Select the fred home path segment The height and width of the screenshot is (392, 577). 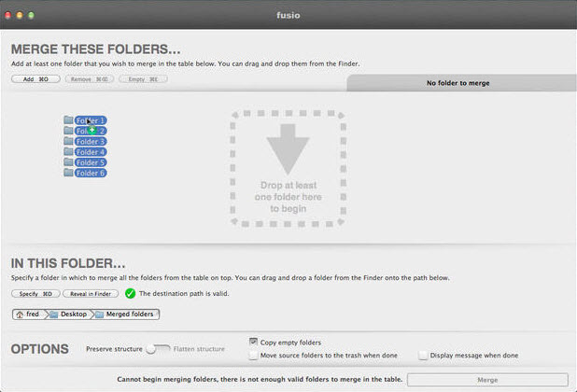[29, 314]
